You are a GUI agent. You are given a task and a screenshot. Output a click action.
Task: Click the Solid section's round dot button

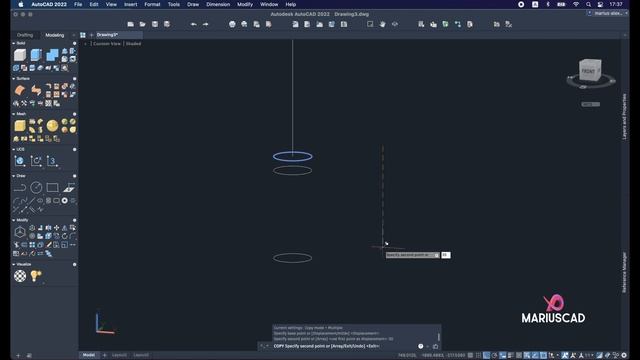pos(74,43)
